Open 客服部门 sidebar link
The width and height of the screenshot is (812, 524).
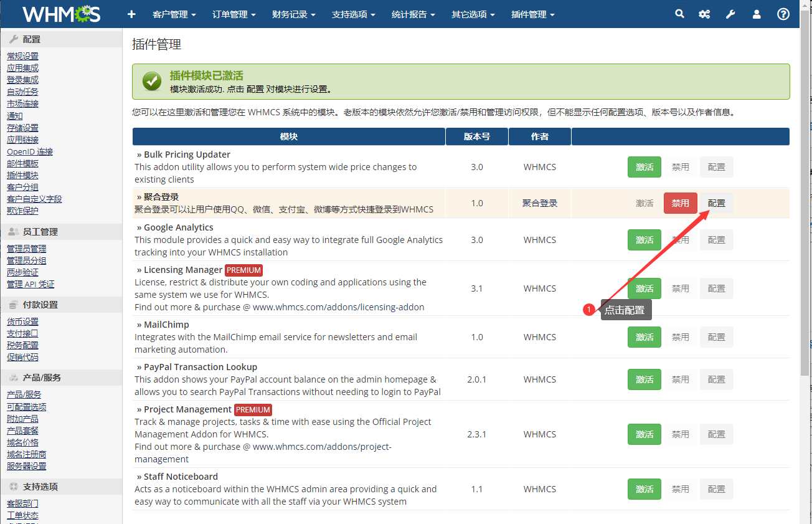(22, 503)
